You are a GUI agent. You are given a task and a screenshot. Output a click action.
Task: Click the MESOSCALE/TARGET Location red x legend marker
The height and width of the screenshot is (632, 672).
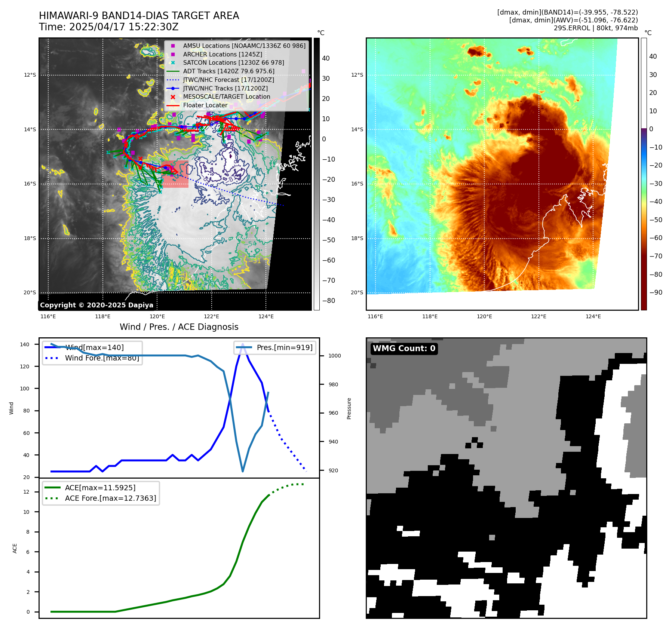173,97
